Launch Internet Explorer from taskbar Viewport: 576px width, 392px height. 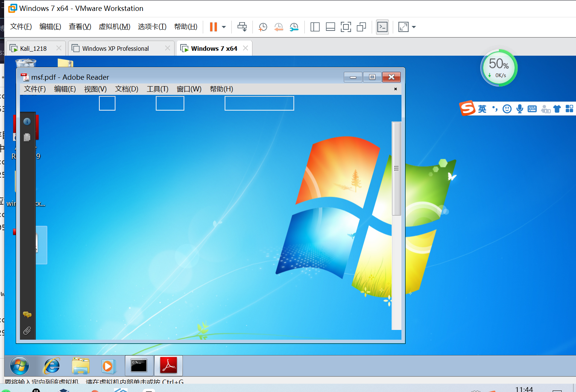52,366
